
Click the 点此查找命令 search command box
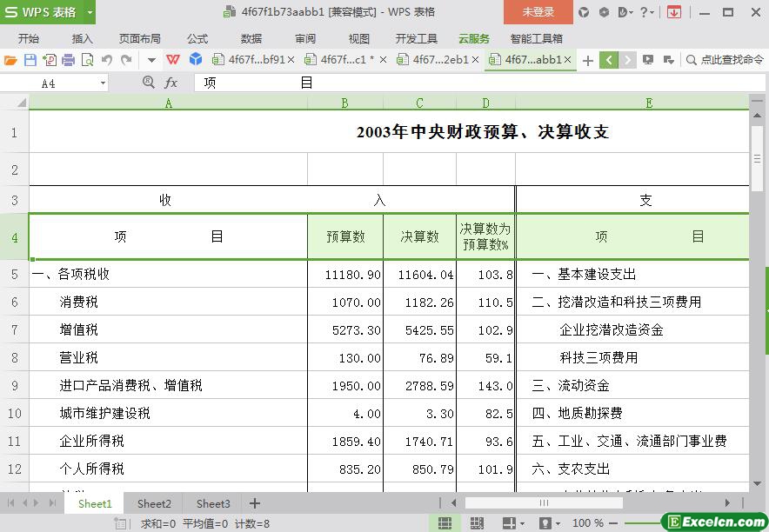pos(725,60)
